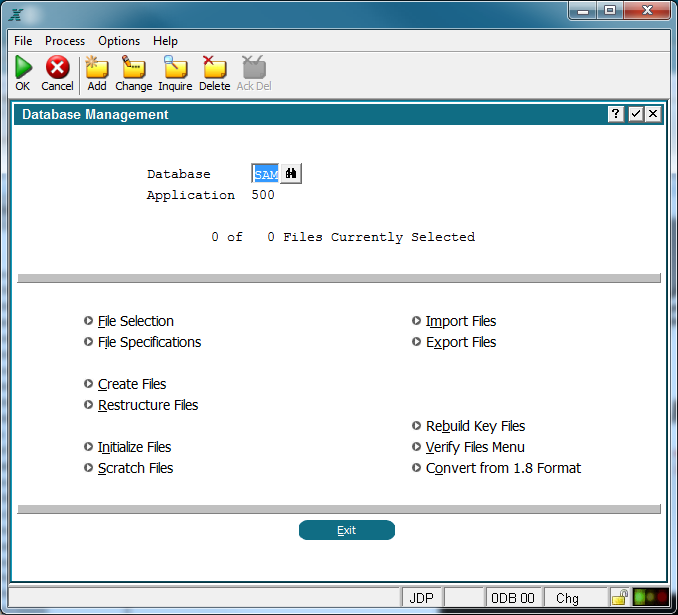Open the binoculars database lookup
Screen dimensions: 678x615
click(291, 173)
